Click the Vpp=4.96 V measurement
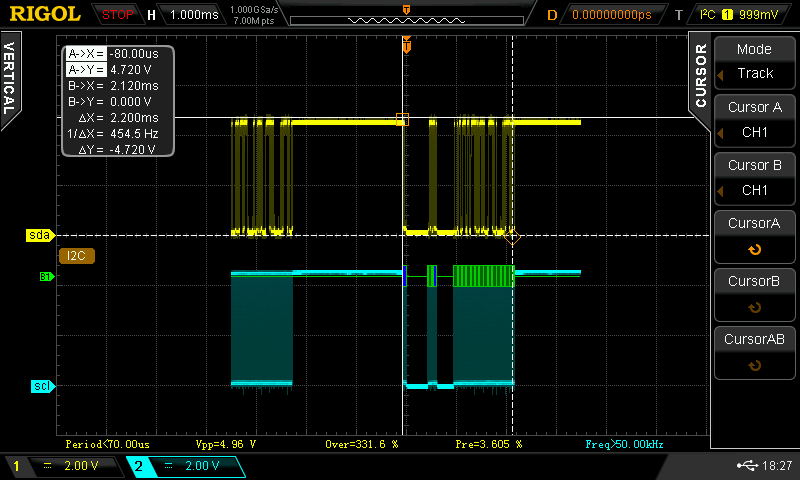 (x=226, y=444)
